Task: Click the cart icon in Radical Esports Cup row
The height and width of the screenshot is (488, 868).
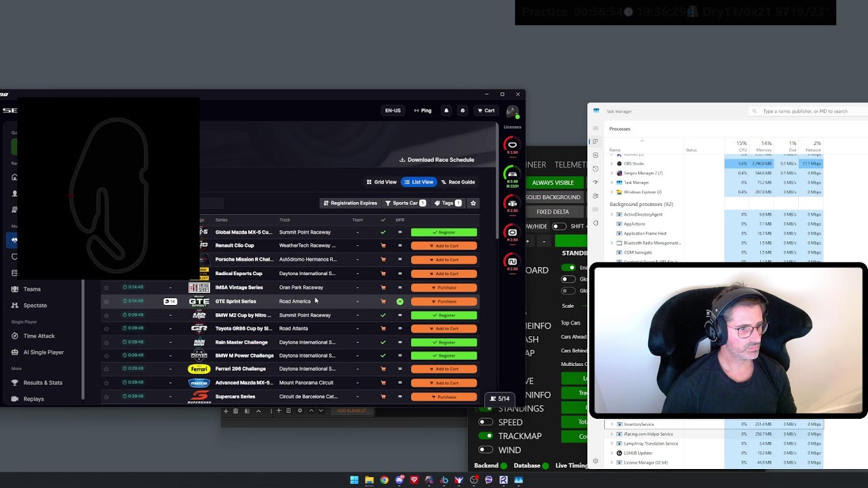Action: (x=383, y=274)
